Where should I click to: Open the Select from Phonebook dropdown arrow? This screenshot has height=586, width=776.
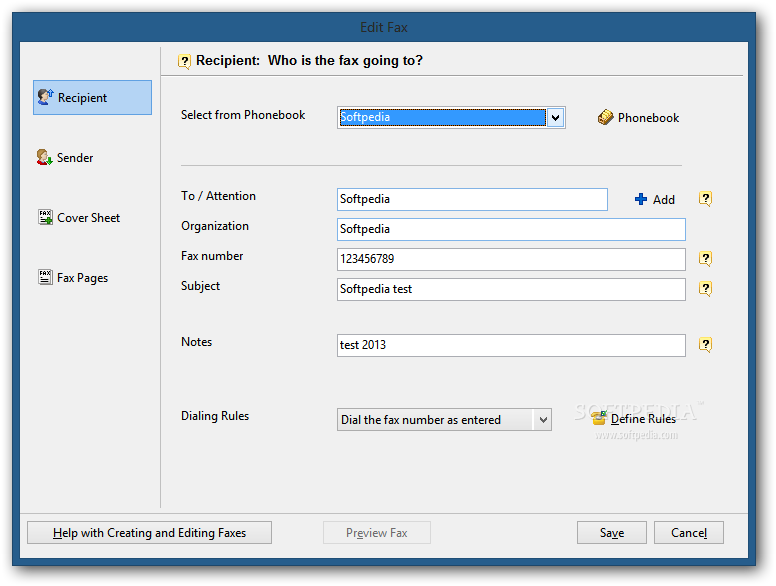tap(556, 118)
